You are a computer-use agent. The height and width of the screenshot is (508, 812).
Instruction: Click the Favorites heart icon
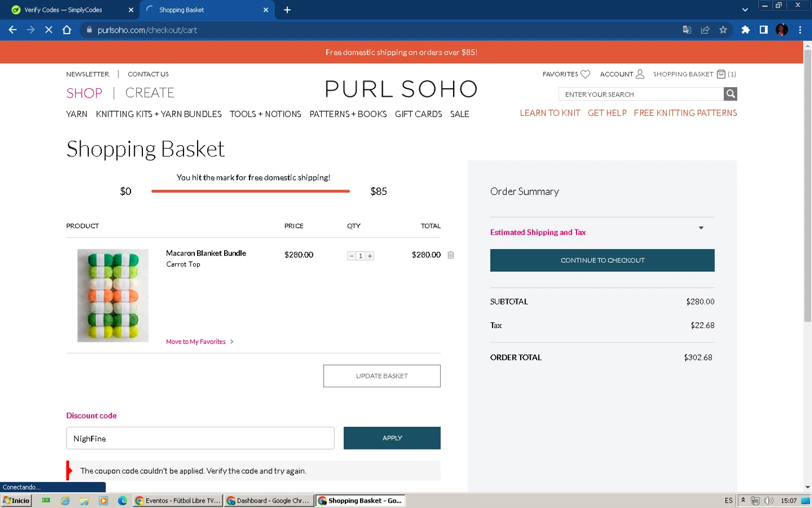[585, 74]
